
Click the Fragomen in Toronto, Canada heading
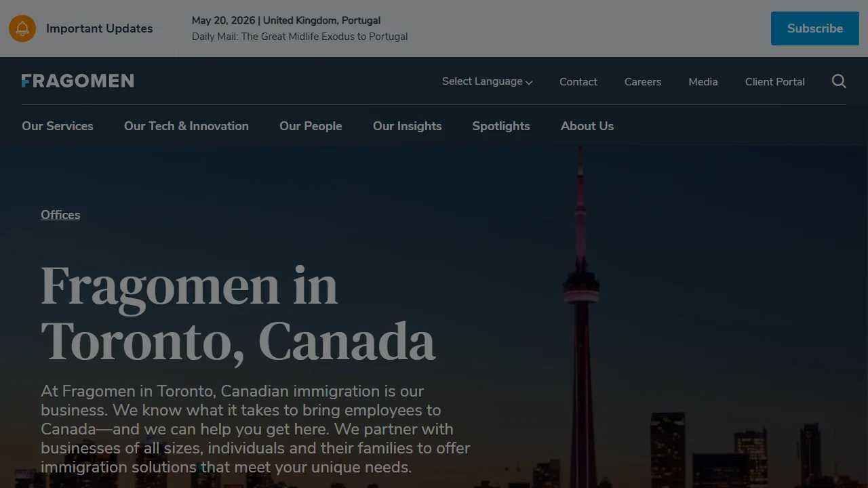pyautogui.click(x=238, y=313)
